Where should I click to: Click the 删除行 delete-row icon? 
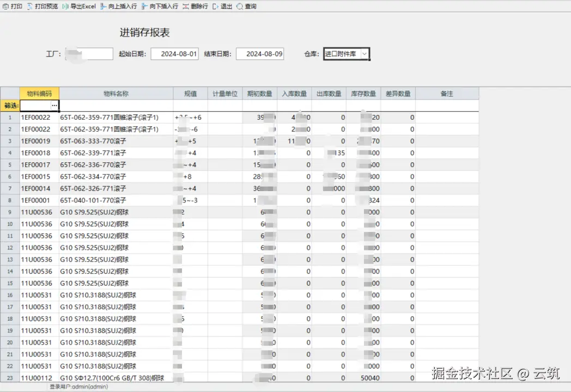click(186, 6)
